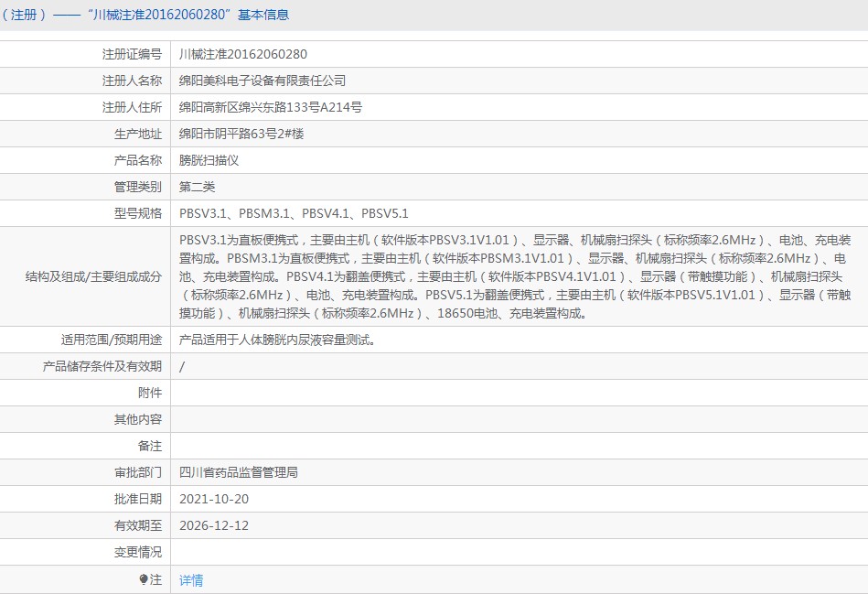Click the product name 膀胱扫描仪
This screenshot has width=868, height=594.
coord(209,161)
